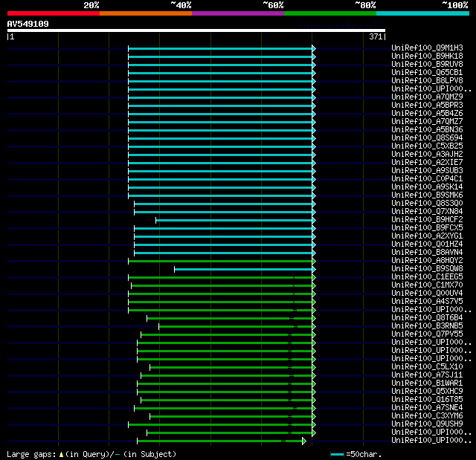Image resolution: width=476 pixels, height=460 pixels.
Task: Select the UniRef100_Q8T6B4 label
Action: pos(427,318)
